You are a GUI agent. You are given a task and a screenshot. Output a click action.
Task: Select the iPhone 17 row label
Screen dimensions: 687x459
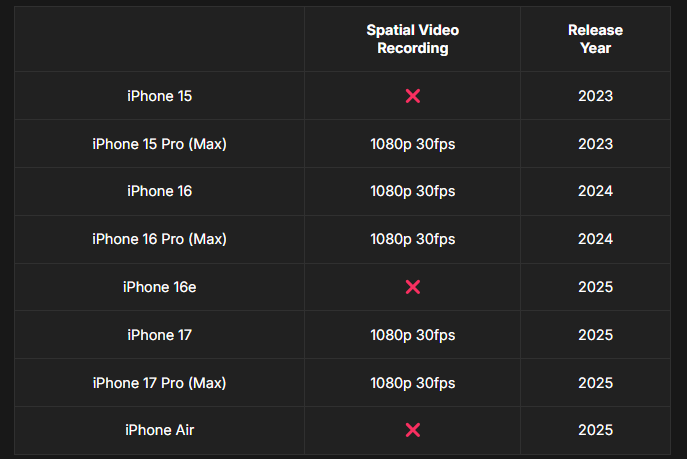(x=159, y=335)
